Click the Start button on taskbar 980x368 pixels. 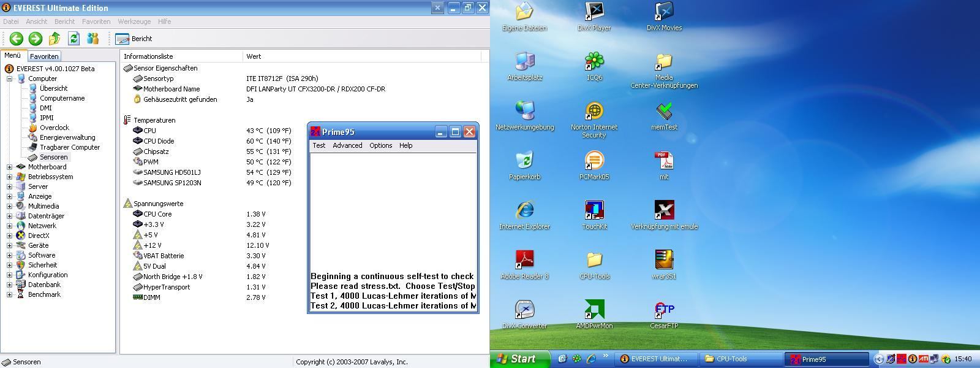522,359
